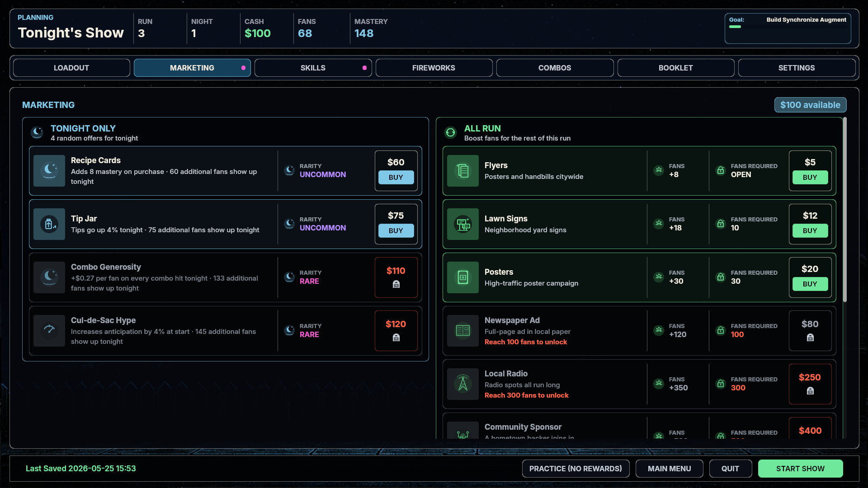Click Recipe Cards rarity moon icon
Screen dimensions: 868x488
point(289,170)
